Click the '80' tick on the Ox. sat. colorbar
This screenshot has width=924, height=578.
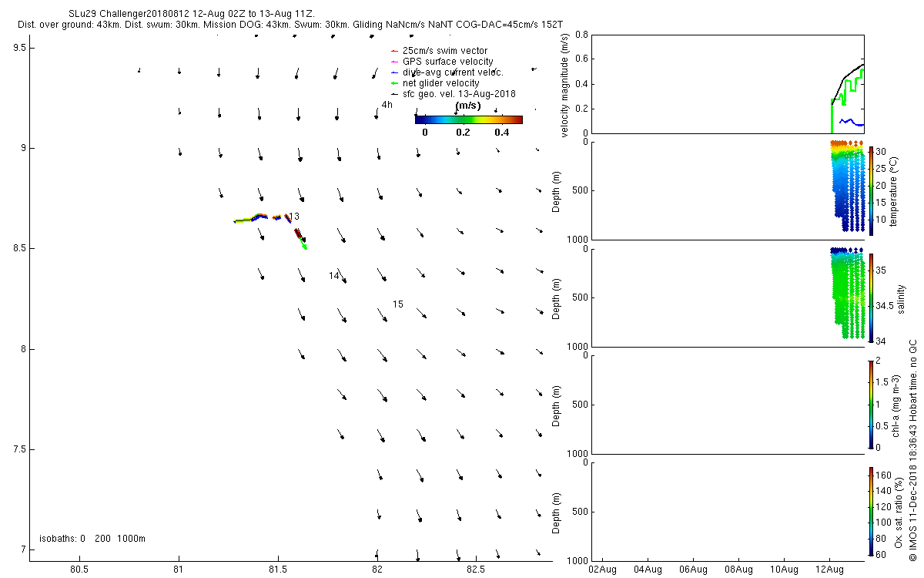881,538
